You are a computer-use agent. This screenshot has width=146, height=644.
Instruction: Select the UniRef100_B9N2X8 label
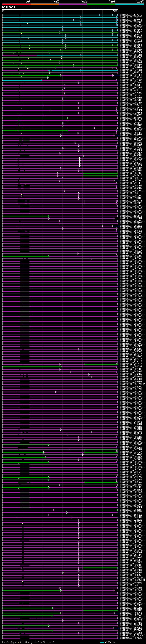[131, 115]
